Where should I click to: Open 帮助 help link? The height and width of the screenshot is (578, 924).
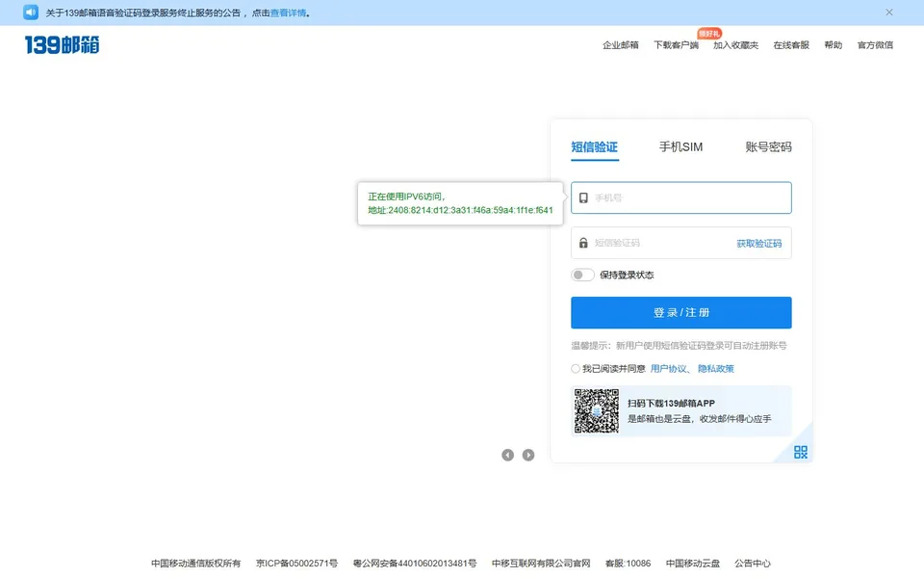(834, 45)
